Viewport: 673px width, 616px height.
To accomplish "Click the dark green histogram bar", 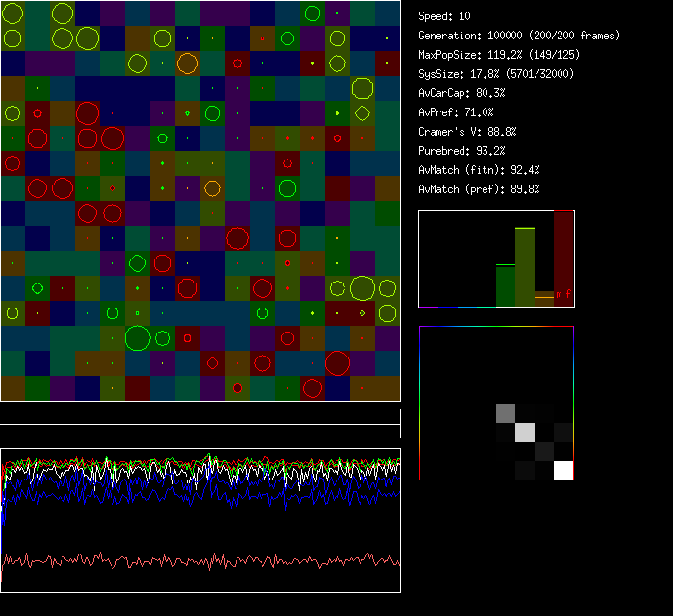I will coord(505,285).
